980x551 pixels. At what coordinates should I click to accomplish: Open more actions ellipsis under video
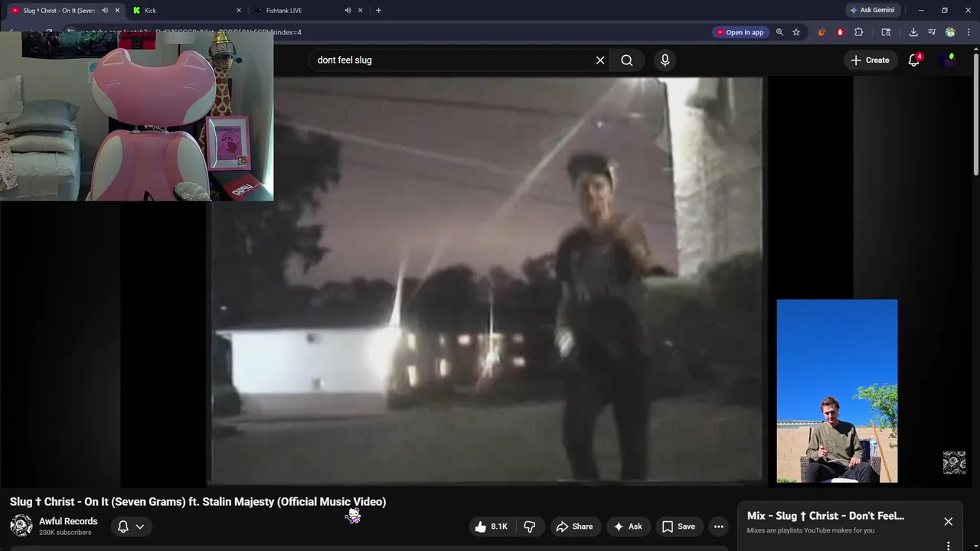click(x=718, y=527)
